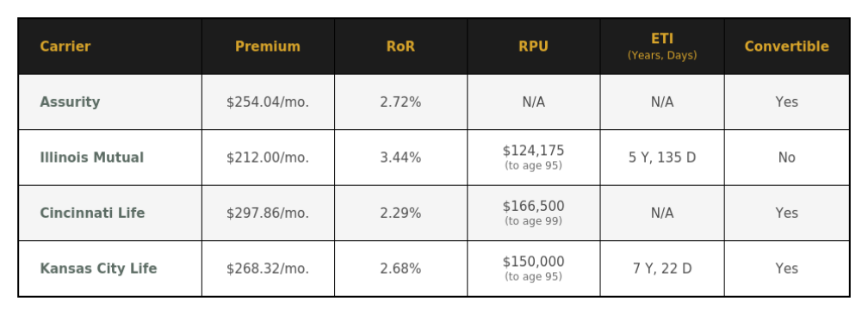Viewport: 868px width, 315px height.
Task: Click the ETI (Years, Days) header
Action: point(662,46)
